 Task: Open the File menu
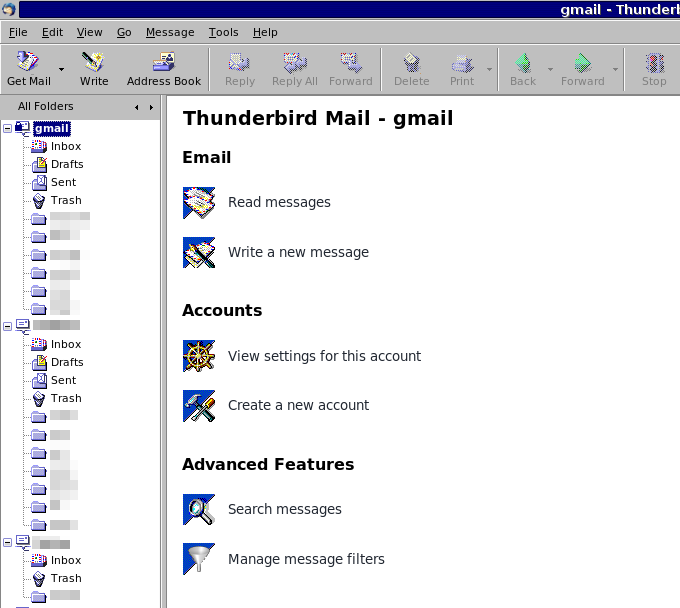point(18,32)
